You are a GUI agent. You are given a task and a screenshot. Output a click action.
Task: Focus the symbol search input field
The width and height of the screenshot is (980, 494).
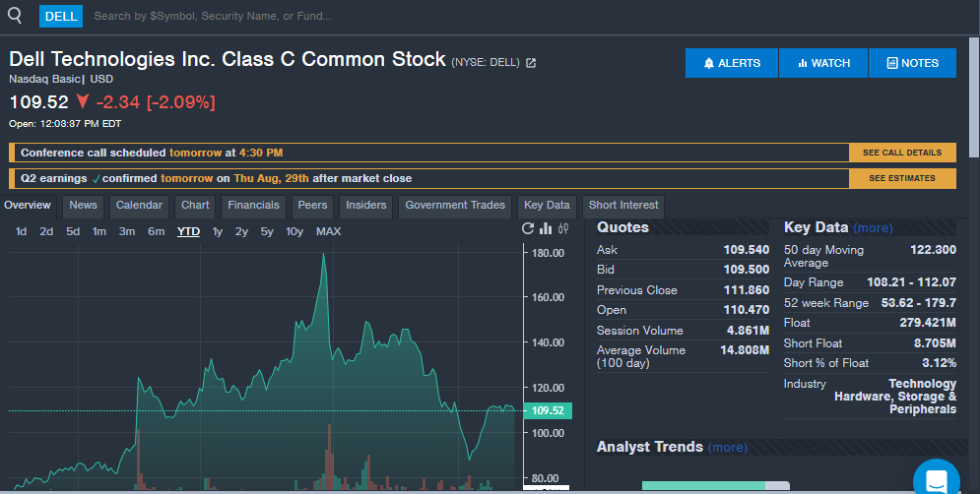coord(500,17)
